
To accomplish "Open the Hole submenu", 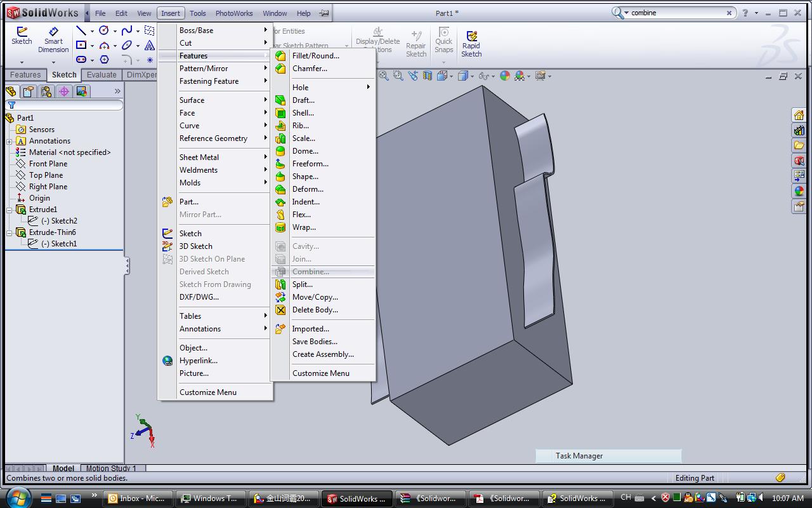I will point(323,88).
